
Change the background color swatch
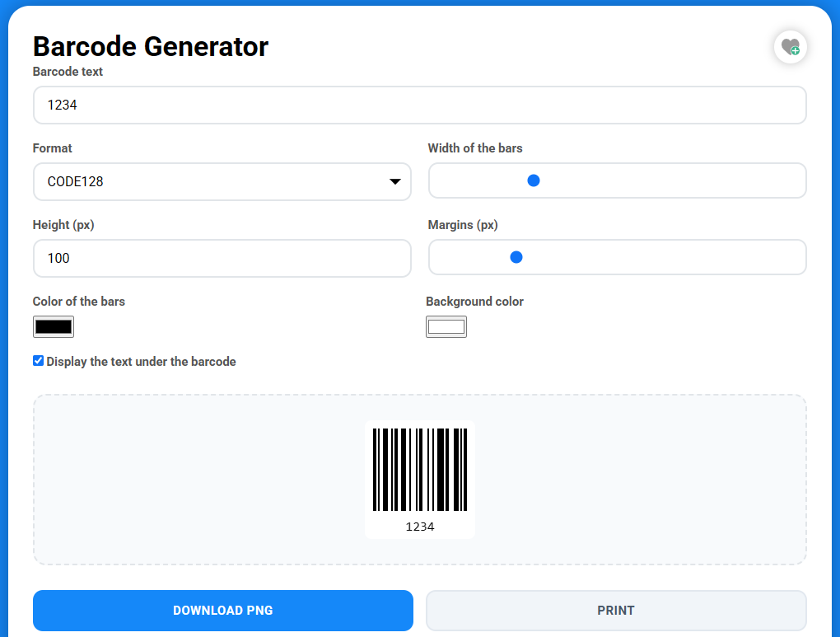tap(446, 326)
